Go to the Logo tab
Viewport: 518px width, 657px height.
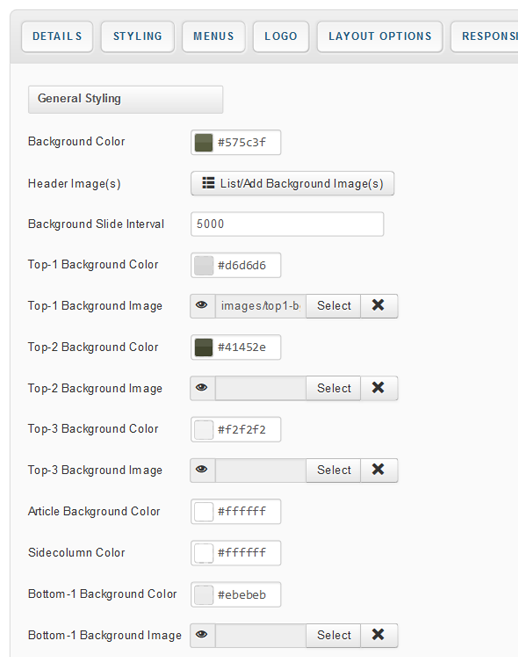click(281, 36)
